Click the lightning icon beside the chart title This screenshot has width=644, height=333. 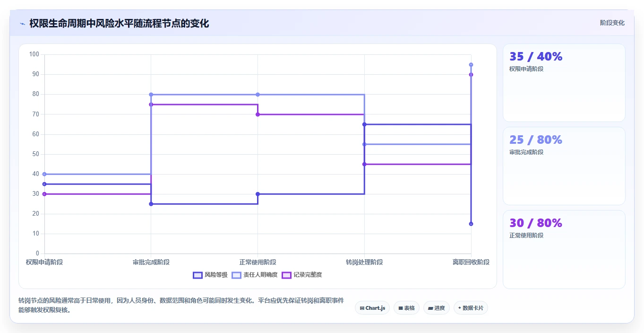tap(22, 24)
